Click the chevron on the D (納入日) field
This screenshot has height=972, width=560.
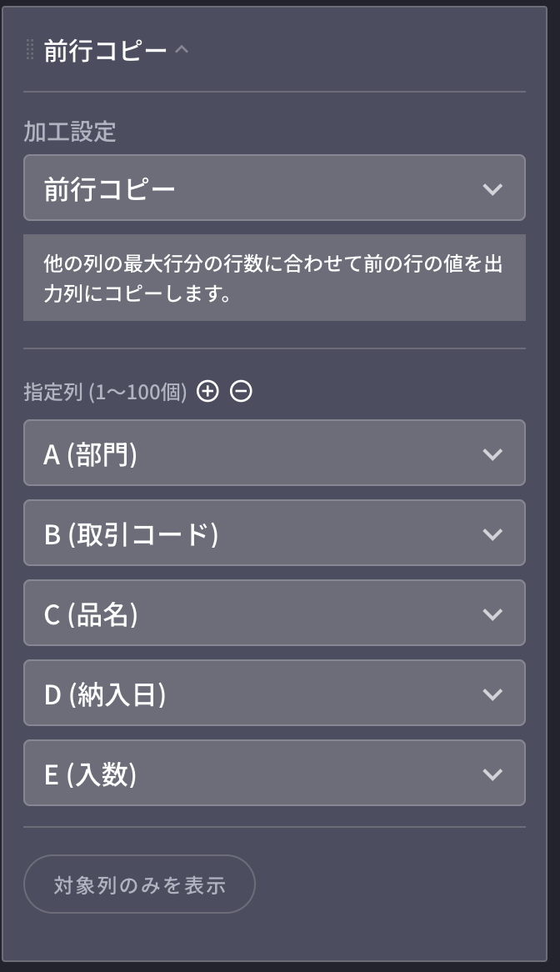point(492,693)
